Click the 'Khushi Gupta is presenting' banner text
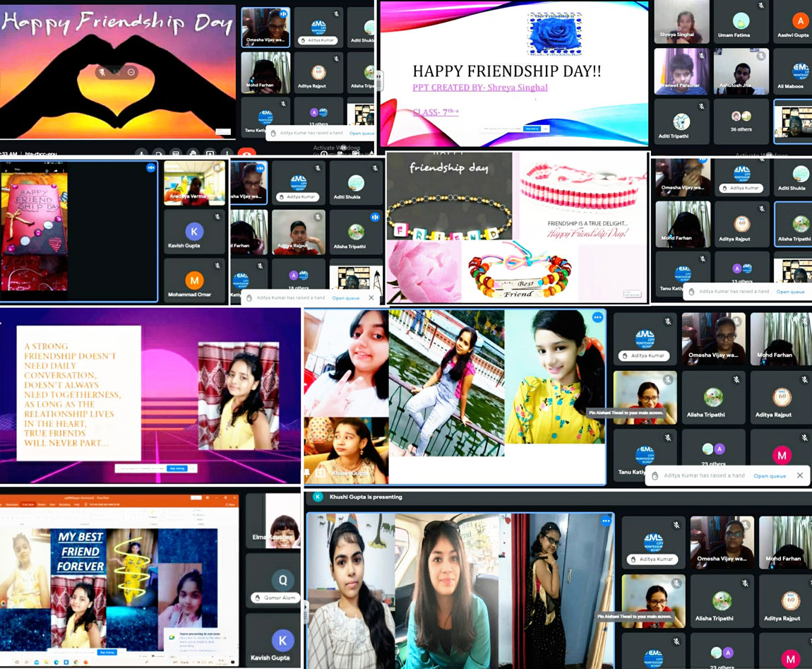Screen dimensions: 812x669 tap(366, 497)
